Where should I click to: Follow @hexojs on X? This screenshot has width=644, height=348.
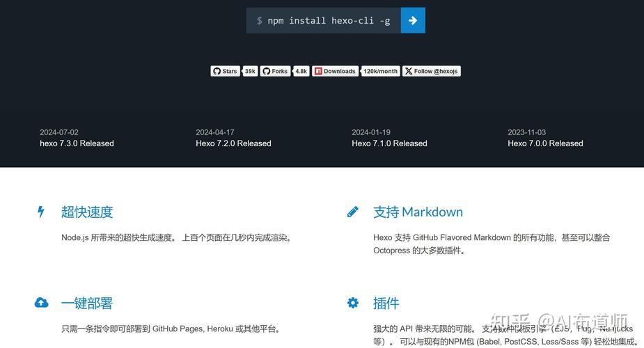[x=431, y=71]
